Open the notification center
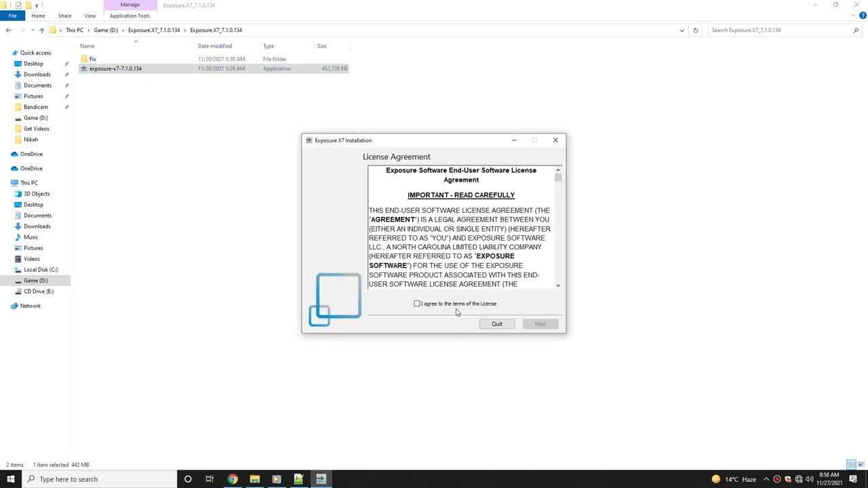 coord(853,479)
